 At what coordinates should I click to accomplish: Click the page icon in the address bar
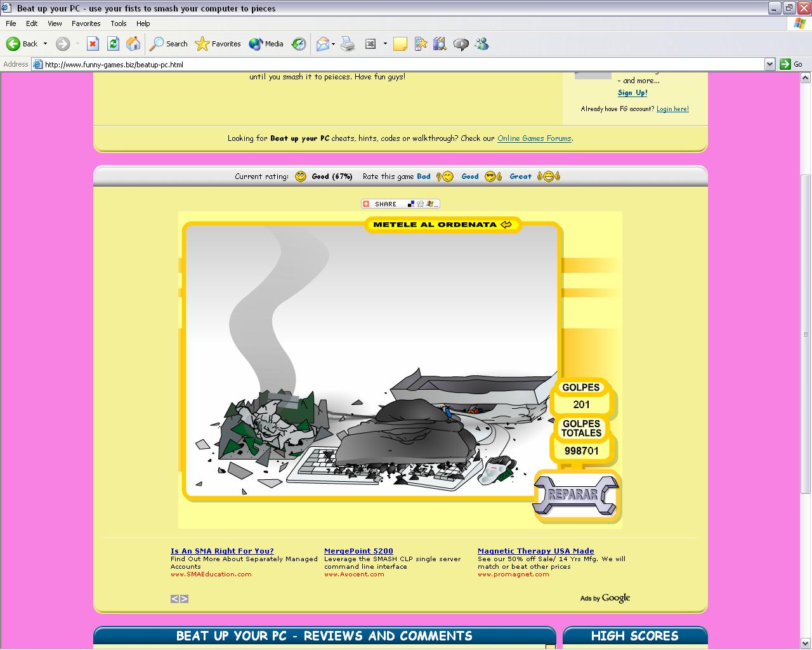point(37,64)
